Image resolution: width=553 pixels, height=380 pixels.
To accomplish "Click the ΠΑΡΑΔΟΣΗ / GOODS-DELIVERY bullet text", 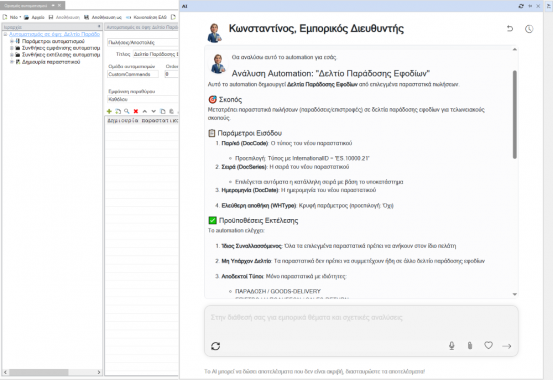I will (278, 291).
